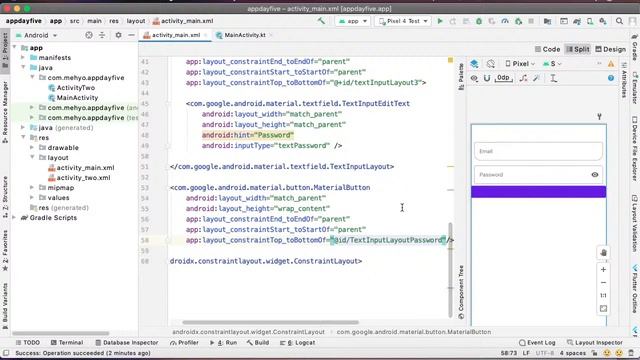The image size is (640, 360).
Task: Open the Search Everywhere magnifier icon
Action: click(619, 21)
